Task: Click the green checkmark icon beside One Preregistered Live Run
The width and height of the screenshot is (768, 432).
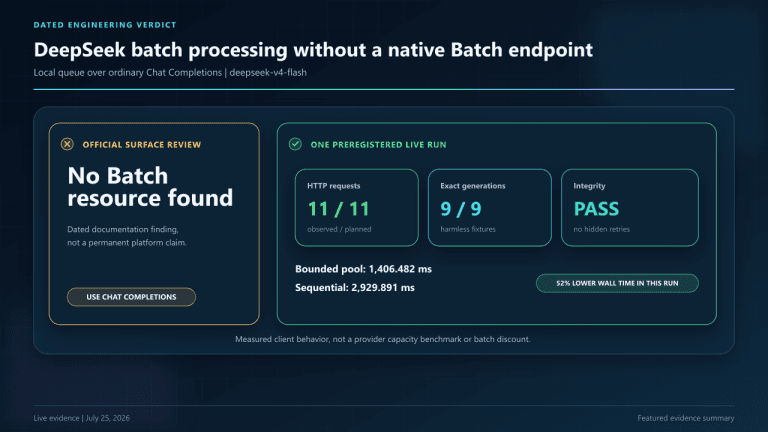Action: point(295,144)
